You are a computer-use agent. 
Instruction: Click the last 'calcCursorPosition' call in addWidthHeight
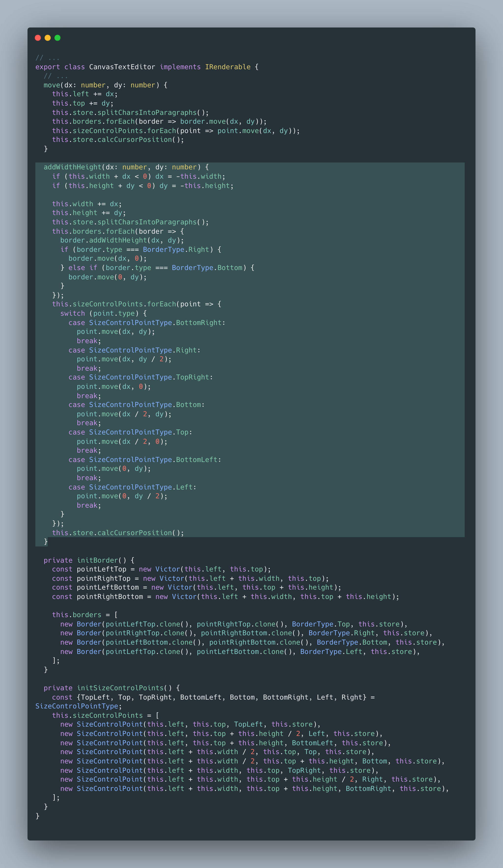click(x=134, y=533)
